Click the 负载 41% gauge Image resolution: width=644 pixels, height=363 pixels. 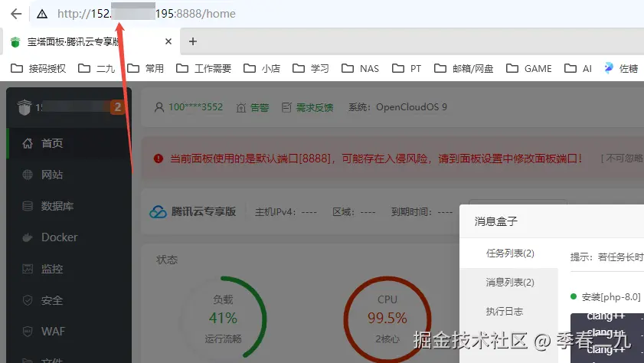pyautogui.click(x=223, y=319)
